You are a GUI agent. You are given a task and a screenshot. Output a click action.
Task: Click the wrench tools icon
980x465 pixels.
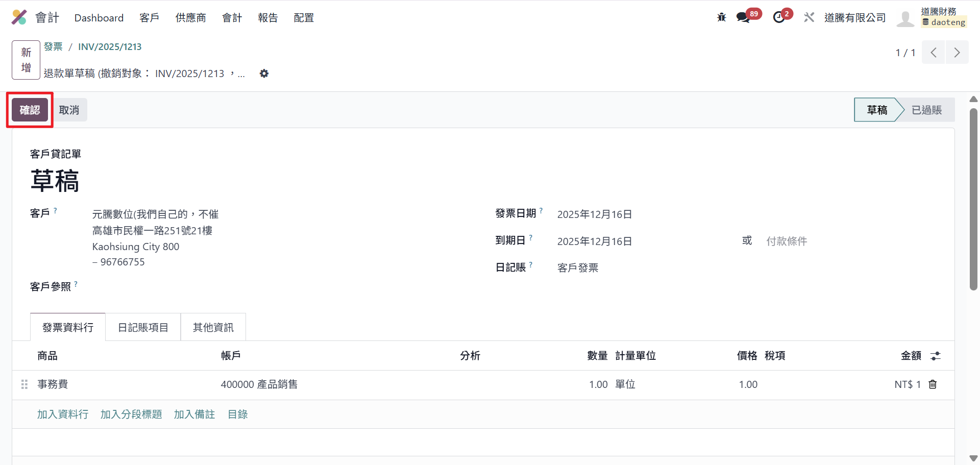pos(809,17)
